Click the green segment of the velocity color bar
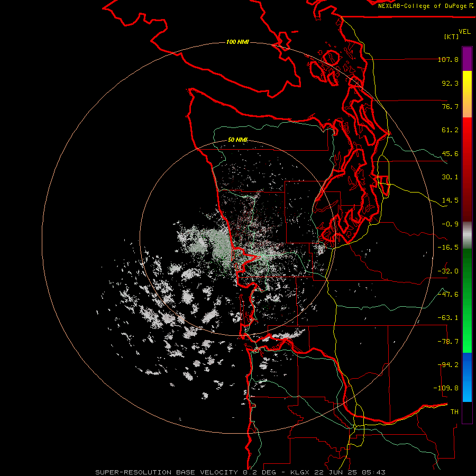Image resolution: width=476 pixels, height=476 pixels. [x=467, y=300]
